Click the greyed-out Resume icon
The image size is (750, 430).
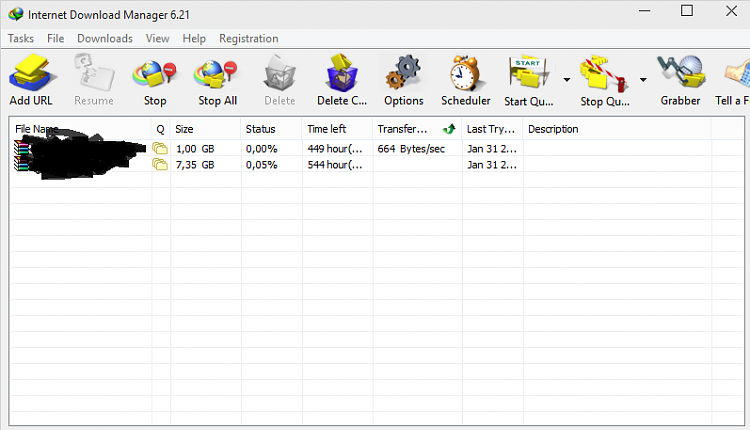point(94,72)
